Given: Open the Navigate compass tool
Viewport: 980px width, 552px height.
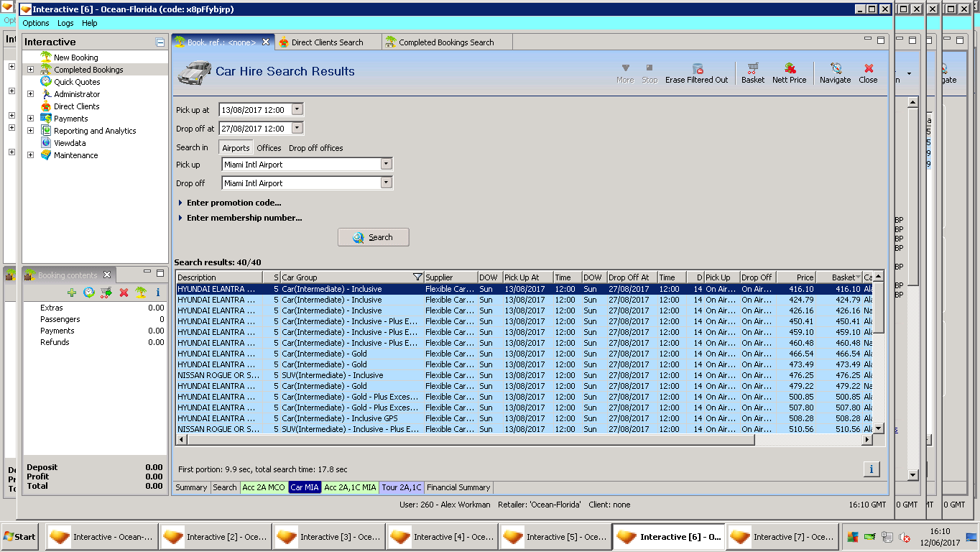Looking at the screenshot, I should click(835, 73).
